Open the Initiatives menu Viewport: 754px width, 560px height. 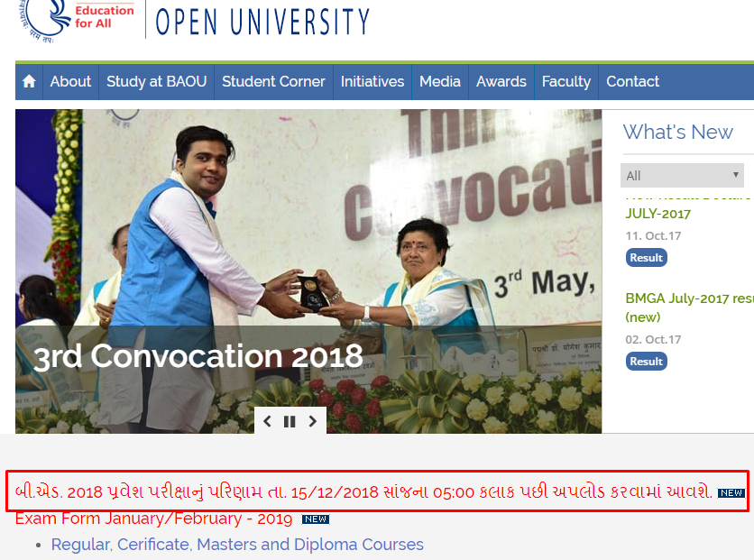point(372,82)
